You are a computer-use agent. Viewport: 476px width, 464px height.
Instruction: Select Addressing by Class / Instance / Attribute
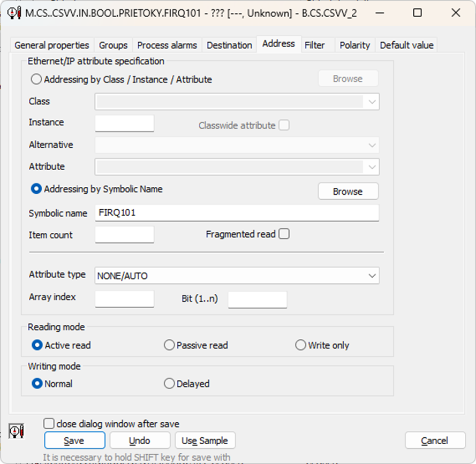36,80
